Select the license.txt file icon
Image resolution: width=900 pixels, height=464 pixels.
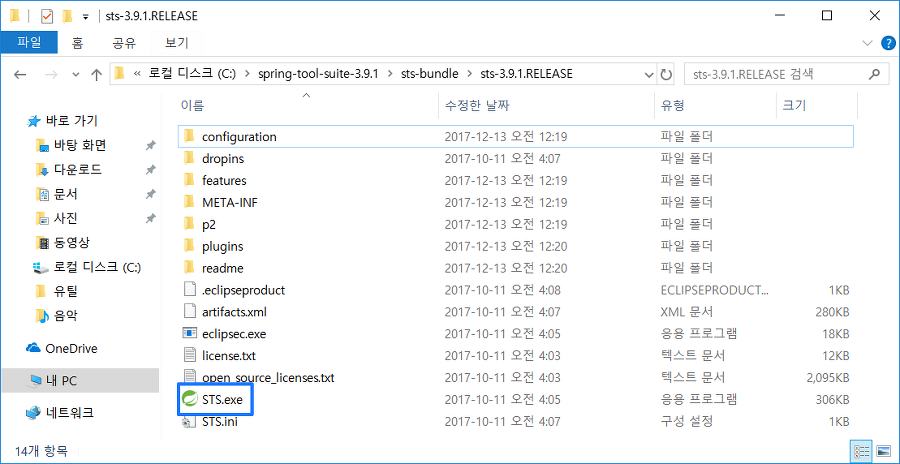click(189, 355)
